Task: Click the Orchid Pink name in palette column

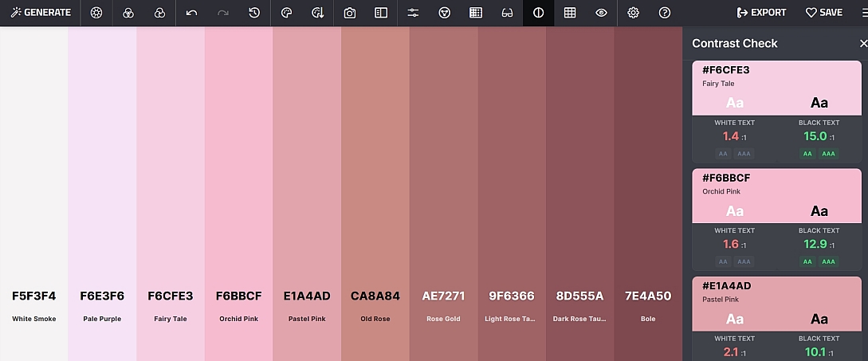Action: (238, 319)
